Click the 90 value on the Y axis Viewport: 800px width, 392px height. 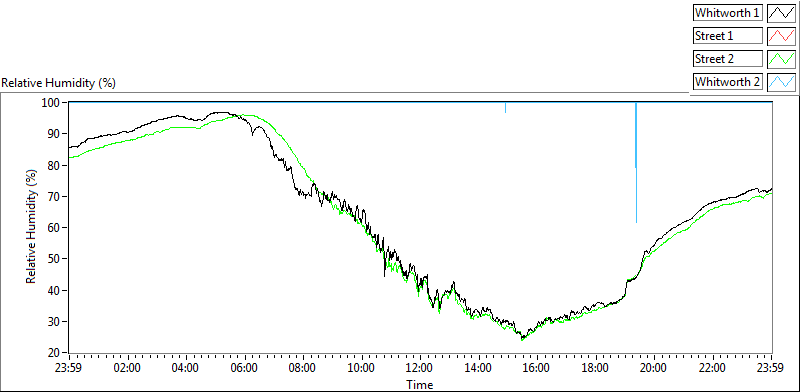click(x=55, y=134)
